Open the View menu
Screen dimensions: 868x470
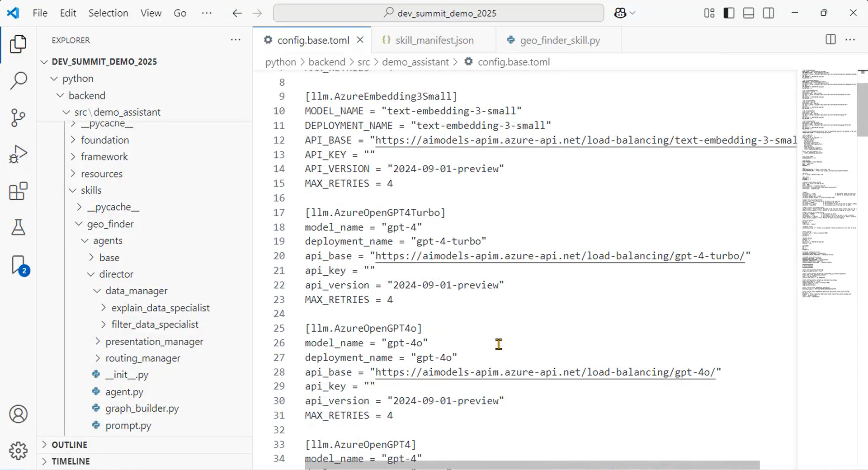(151, 13)
